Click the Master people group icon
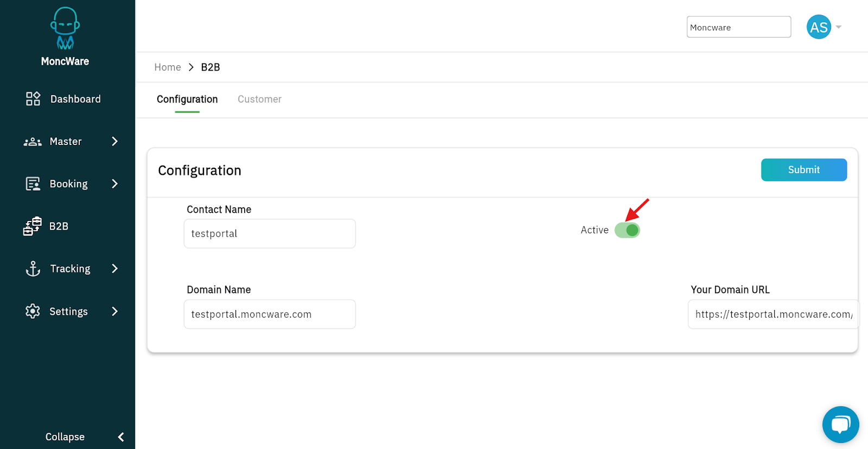Viewport: 868px width, 449px height. [x=33, y=142]
